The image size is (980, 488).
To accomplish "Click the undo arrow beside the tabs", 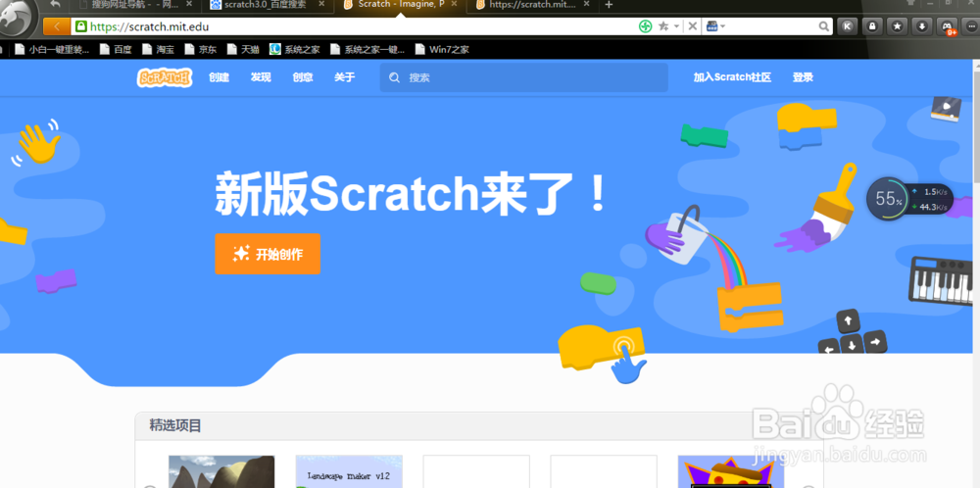I will [55, 4].
